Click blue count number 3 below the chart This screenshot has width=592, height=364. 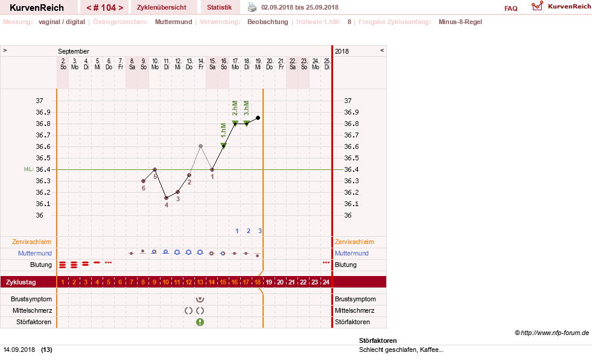click(x=259, y=231)
